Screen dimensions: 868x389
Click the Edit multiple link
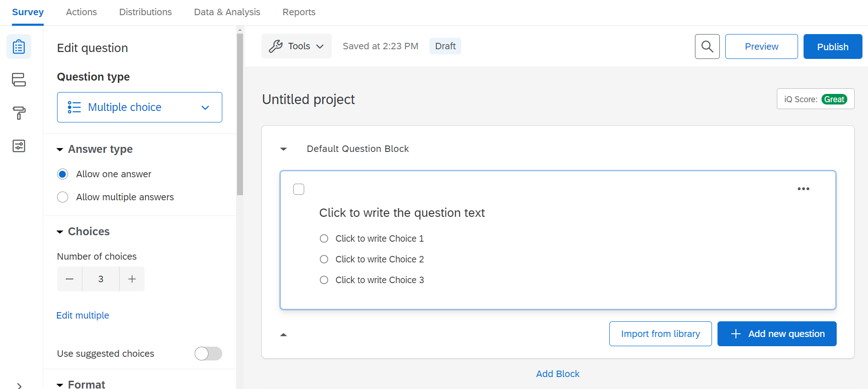(x=83, y=315)
